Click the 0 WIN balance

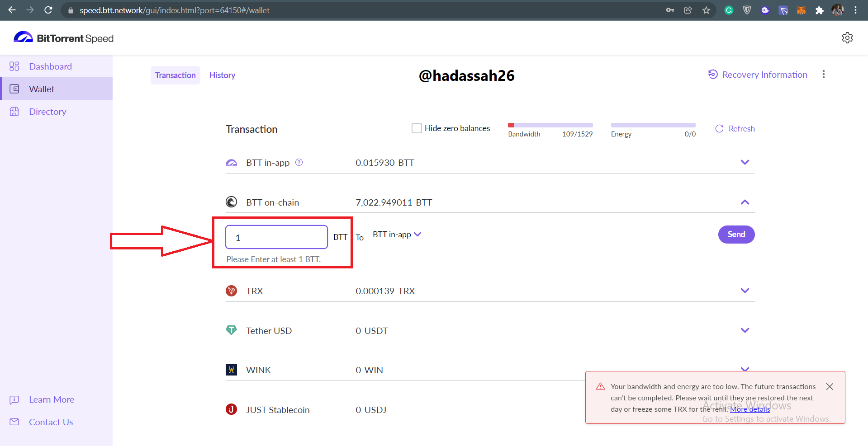[x=369, y=370]
